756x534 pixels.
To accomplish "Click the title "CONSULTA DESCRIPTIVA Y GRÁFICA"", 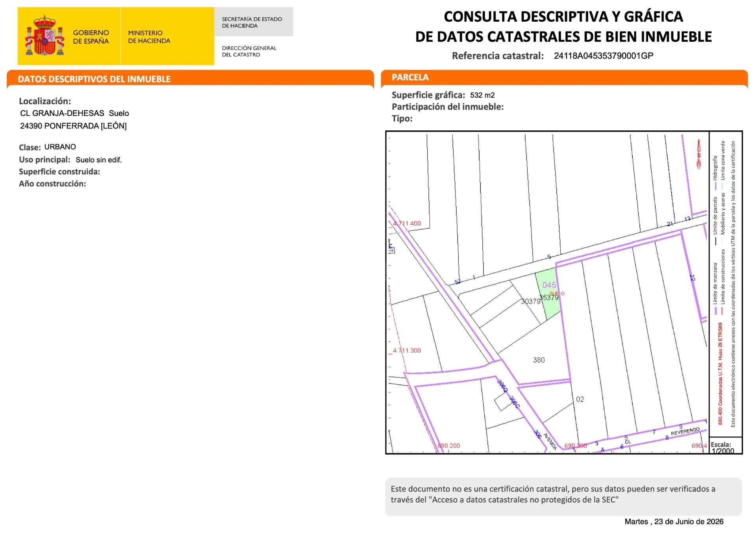I will [563, 17].
